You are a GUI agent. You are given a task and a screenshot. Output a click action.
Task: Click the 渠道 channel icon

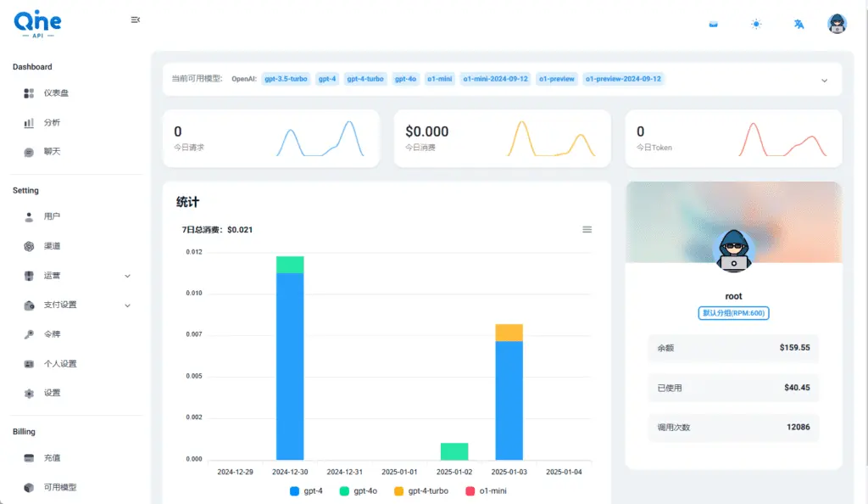click(29, 246)
